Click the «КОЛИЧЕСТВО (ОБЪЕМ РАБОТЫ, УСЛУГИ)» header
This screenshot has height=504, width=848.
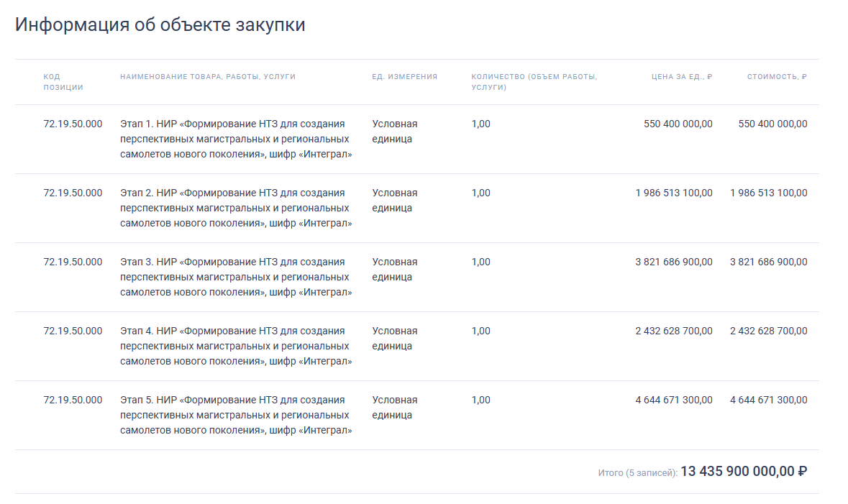[532, 82]
